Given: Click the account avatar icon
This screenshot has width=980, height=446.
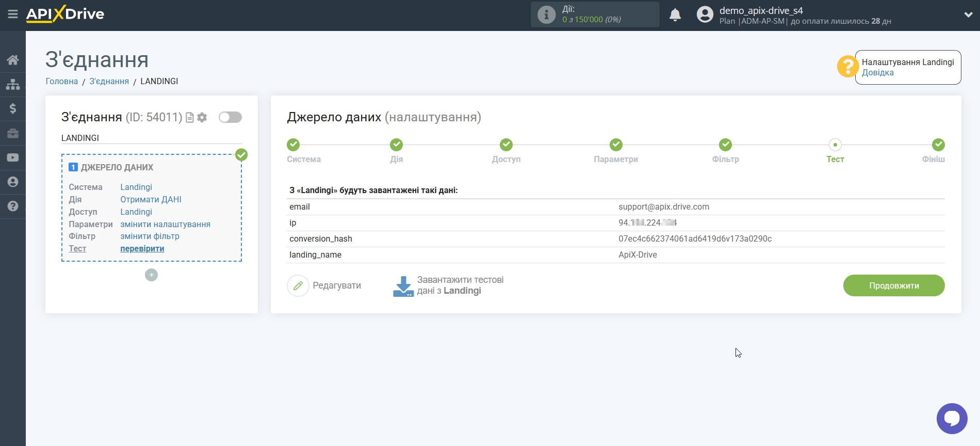Looking at the screenshot, I should 705,14.
